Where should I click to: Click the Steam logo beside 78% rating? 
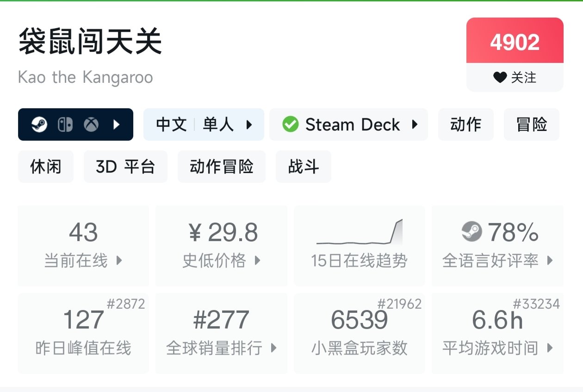[x=472, y=231]
